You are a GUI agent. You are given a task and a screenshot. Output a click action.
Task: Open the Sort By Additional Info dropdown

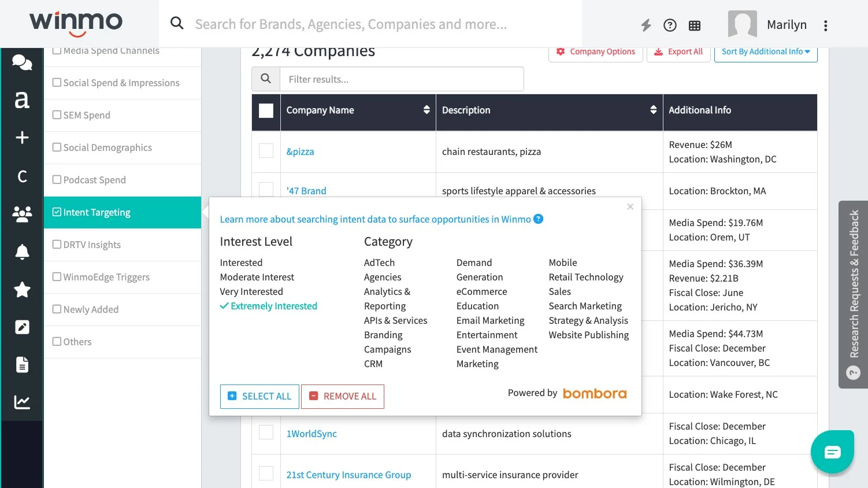tap(766, 51)
